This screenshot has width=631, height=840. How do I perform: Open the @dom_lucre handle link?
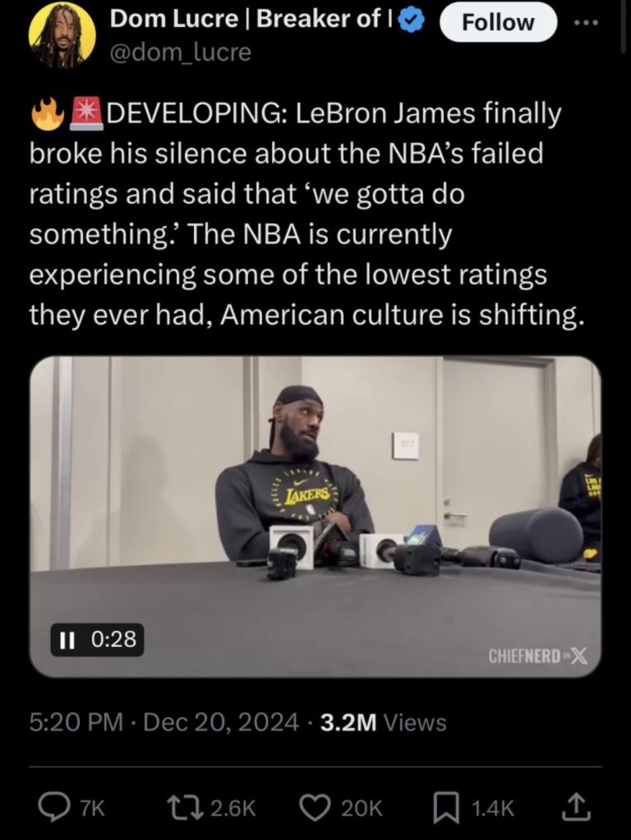coord(181,53)
